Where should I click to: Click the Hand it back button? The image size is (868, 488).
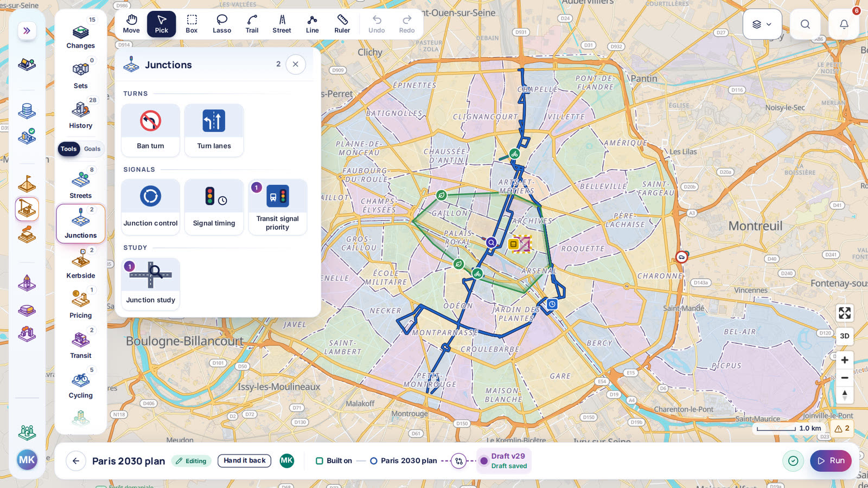coord(245,460)
